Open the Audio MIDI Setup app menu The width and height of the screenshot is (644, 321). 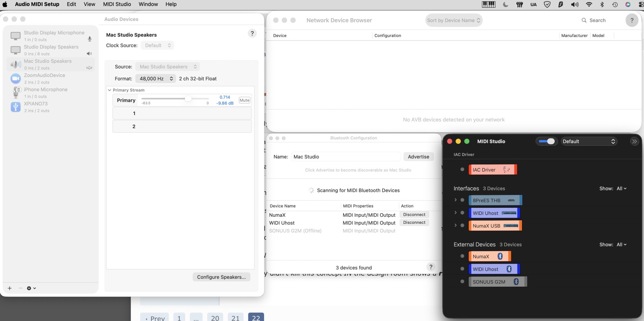[37, 4]
